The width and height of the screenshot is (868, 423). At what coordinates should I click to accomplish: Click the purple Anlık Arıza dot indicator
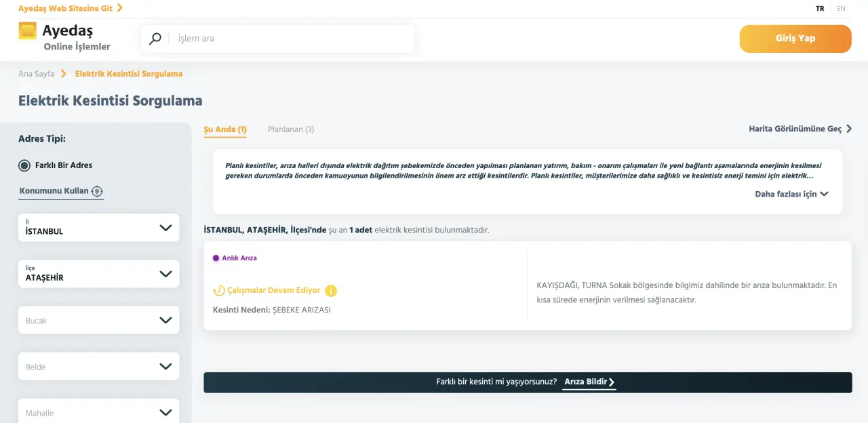click(x=216, y=258)
